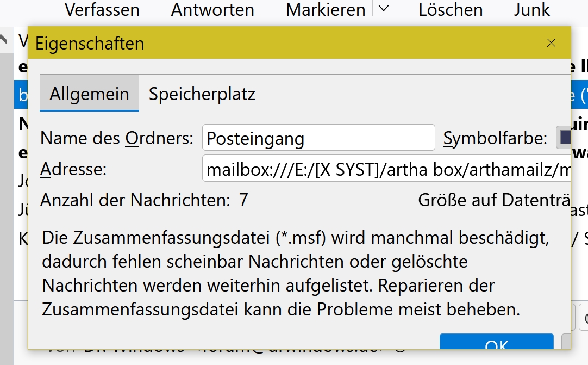Click the Eigenschaften dialog title bar
Viewport: 588px width, 365px height.
tap(272, 43)
